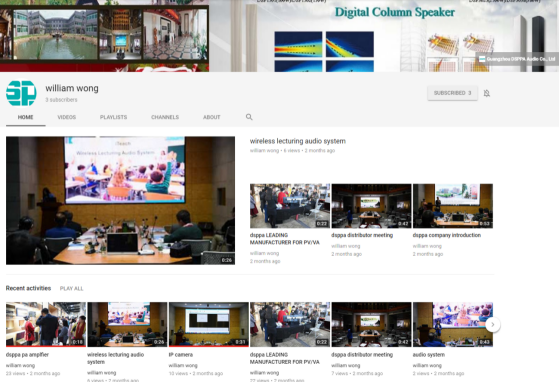
Task: Switch to the Videos tab
Action: [67, 117]
